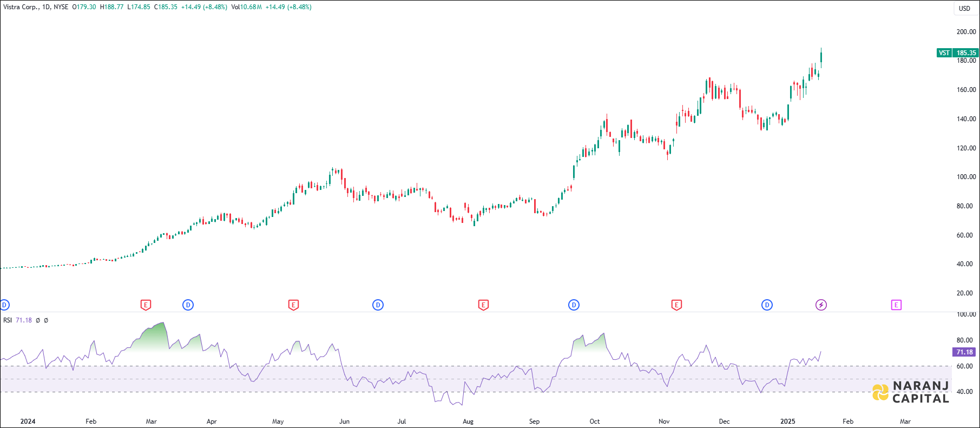Click the Vol 10.68M volume readout

click(x=246, y=7)
